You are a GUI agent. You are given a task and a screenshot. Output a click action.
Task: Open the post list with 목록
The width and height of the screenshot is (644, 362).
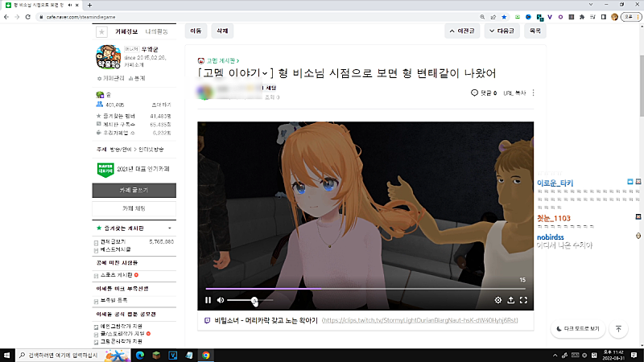coord(535,31)
